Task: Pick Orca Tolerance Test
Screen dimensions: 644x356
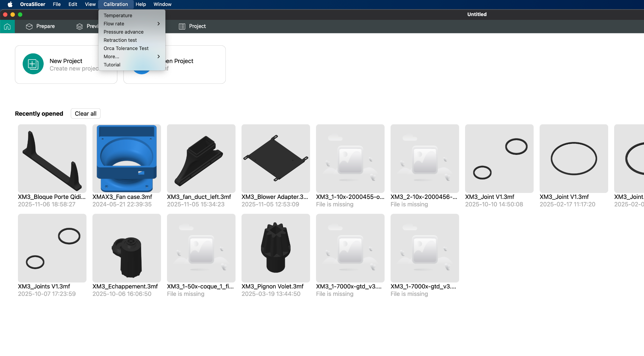Action: coord(126,48)
